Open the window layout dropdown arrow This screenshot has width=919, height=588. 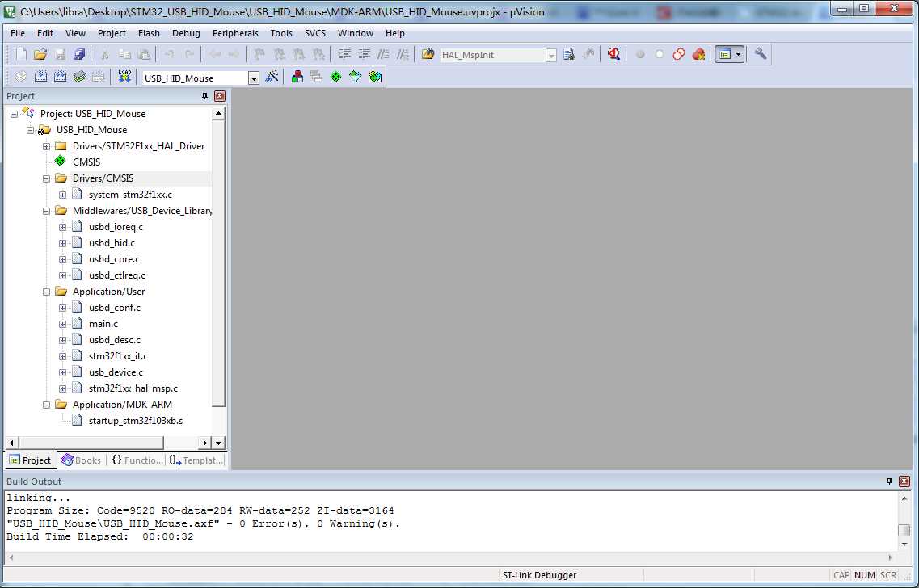tap(739, 54)
